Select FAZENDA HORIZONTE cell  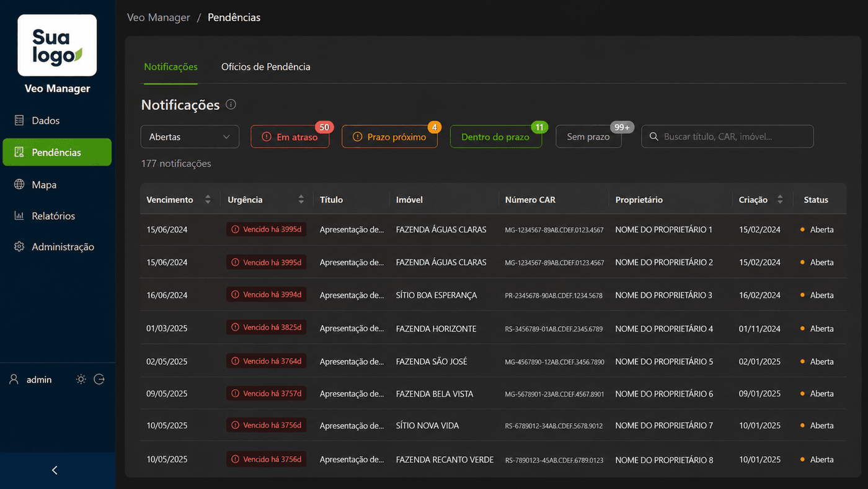click(436, 329)
